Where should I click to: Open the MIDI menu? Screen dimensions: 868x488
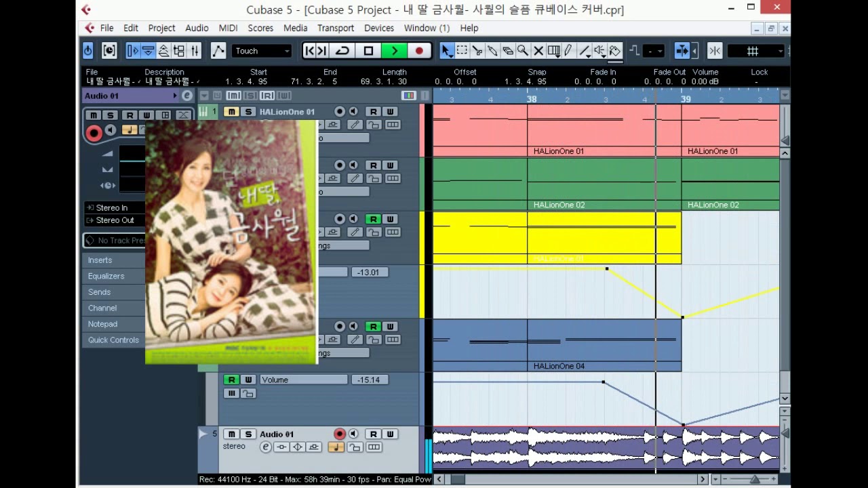(x=228, y=28)
